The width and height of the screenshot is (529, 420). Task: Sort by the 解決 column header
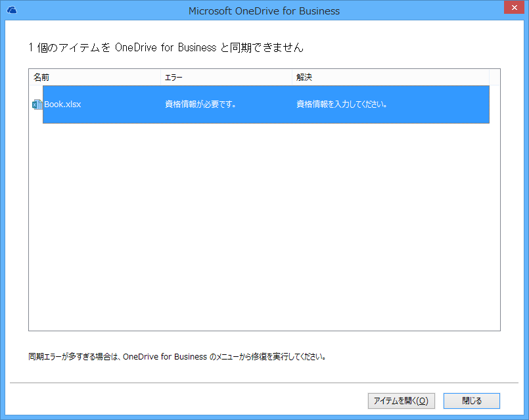click(x=391, y=78)
